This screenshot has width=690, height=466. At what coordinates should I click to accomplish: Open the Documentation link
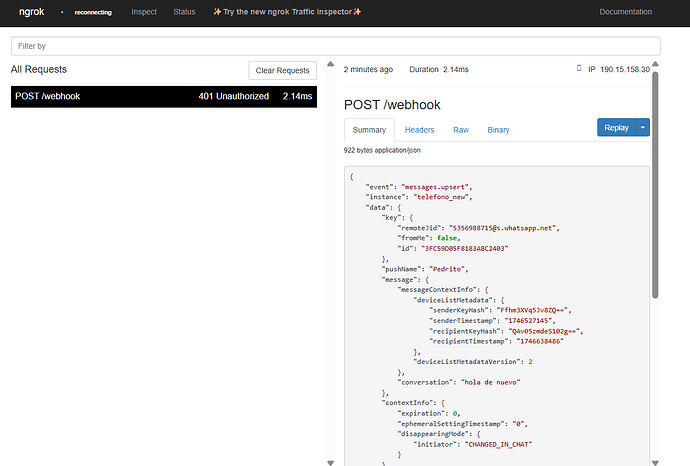(x=625, y=12)
